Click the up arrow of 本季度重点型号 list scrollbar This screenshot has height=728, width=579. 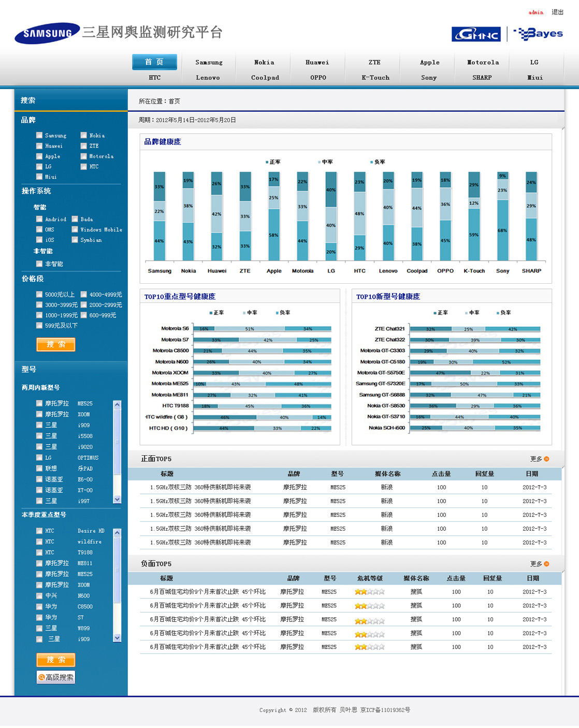pos(117,532)
